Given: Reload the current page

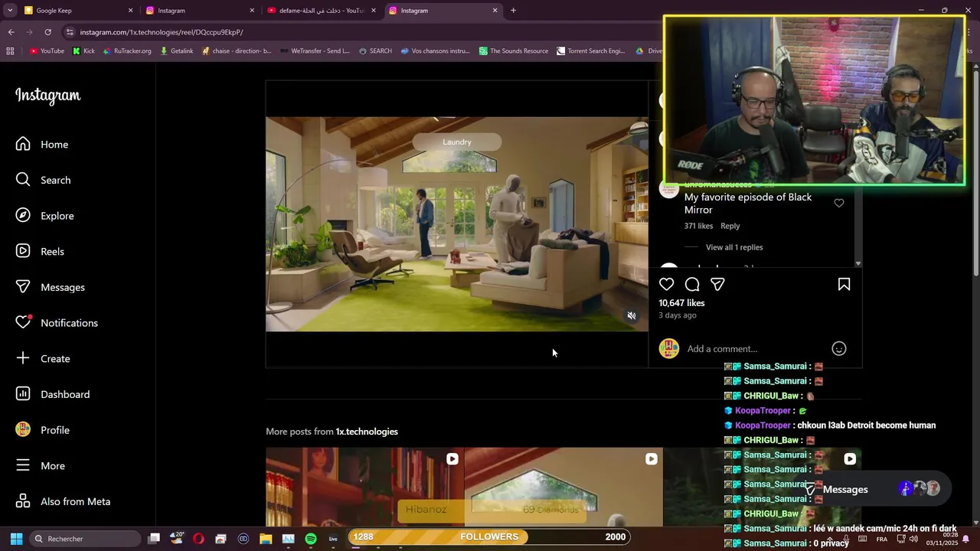Looking at the screenshot, I should pos(47,32).
